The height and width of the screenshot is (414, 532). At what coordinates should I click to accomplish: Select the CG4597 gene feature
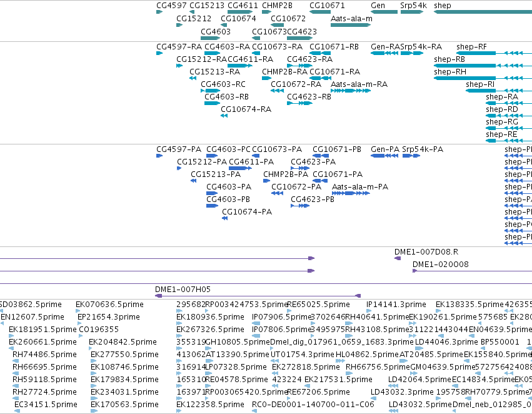click(x=159, y=13)
